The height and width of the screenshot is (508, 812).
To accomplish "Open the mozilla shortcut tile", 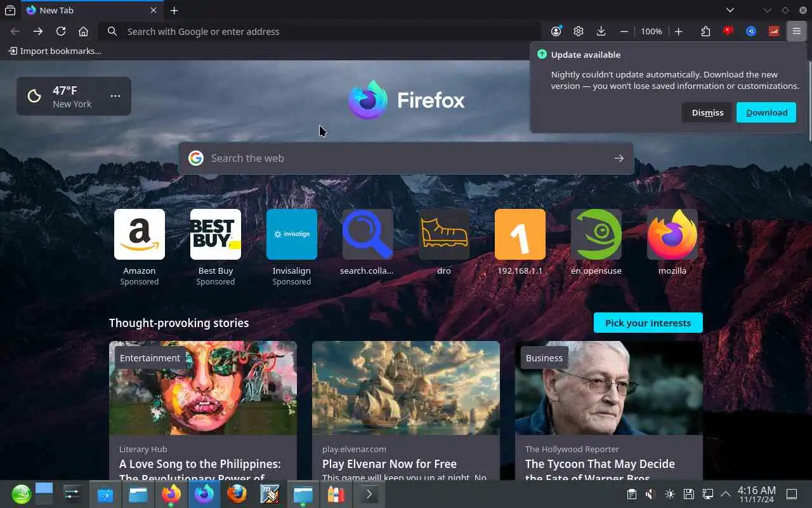I will 672,242.
